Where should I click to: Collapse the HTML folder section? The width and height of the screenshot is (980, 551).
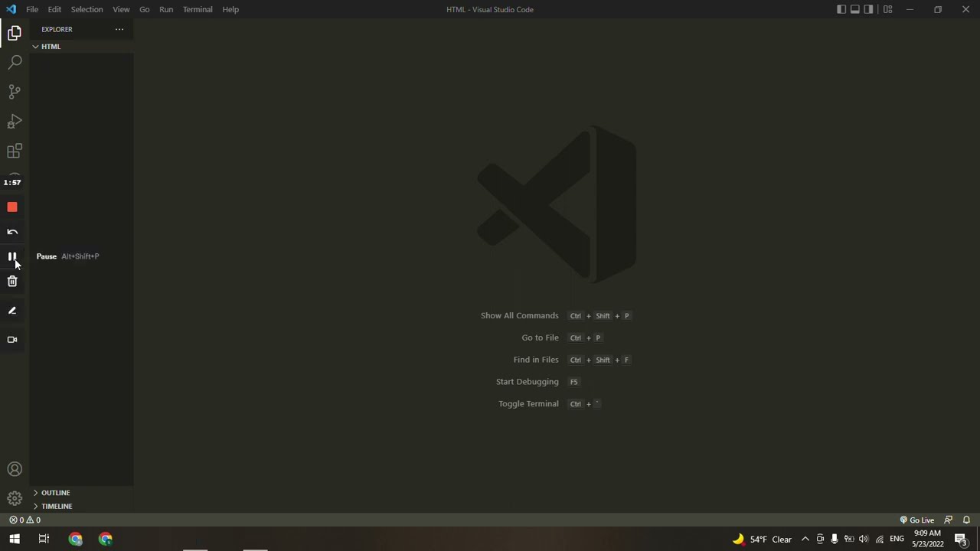pos(82,47)
